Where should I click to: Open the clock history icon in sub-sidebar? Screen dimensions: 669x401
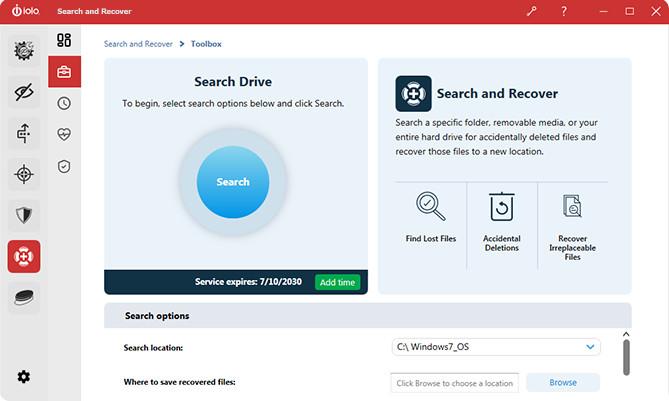point(64,103)
